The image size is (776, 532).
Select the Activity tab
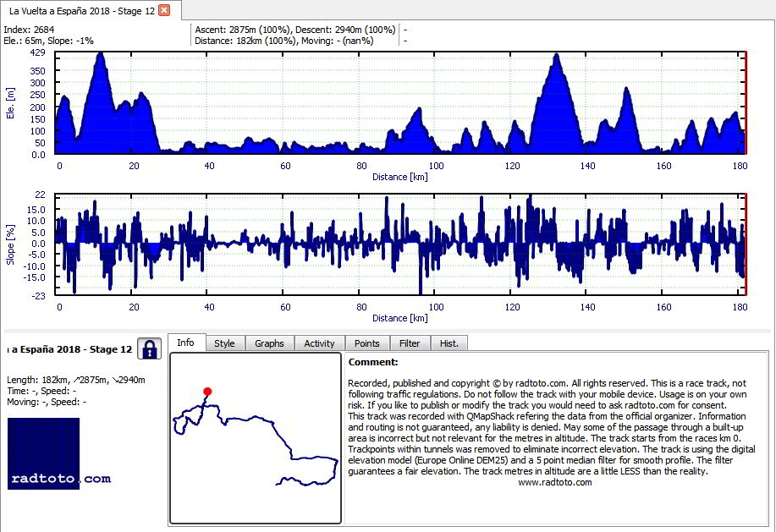[x=319, y=343]
